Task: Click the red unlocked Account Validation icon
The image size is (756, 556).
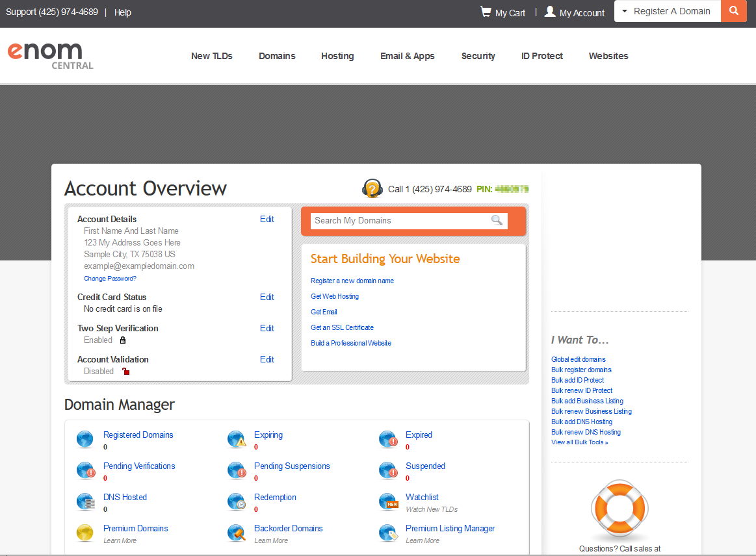Action: 126,371
